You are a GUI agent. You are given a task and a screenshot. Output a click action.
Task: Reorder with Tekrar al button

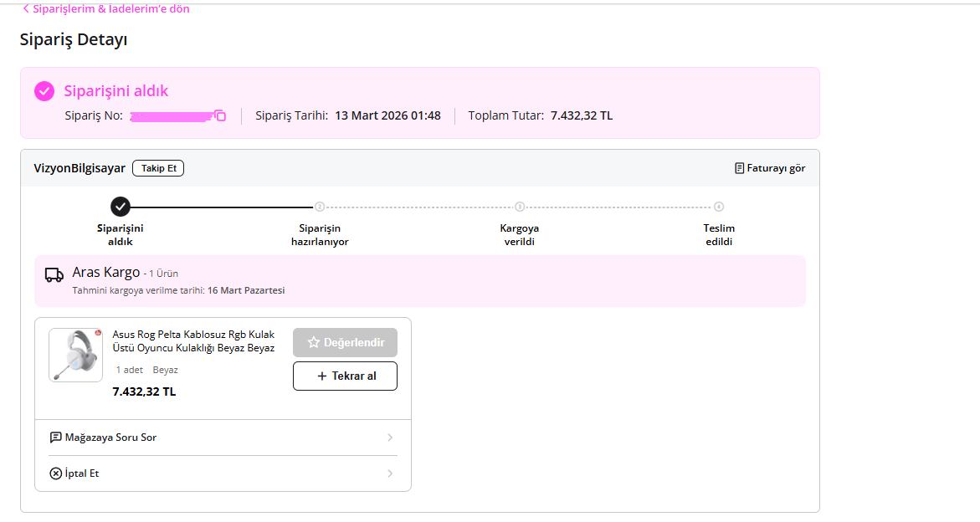[x=345, y=376]
